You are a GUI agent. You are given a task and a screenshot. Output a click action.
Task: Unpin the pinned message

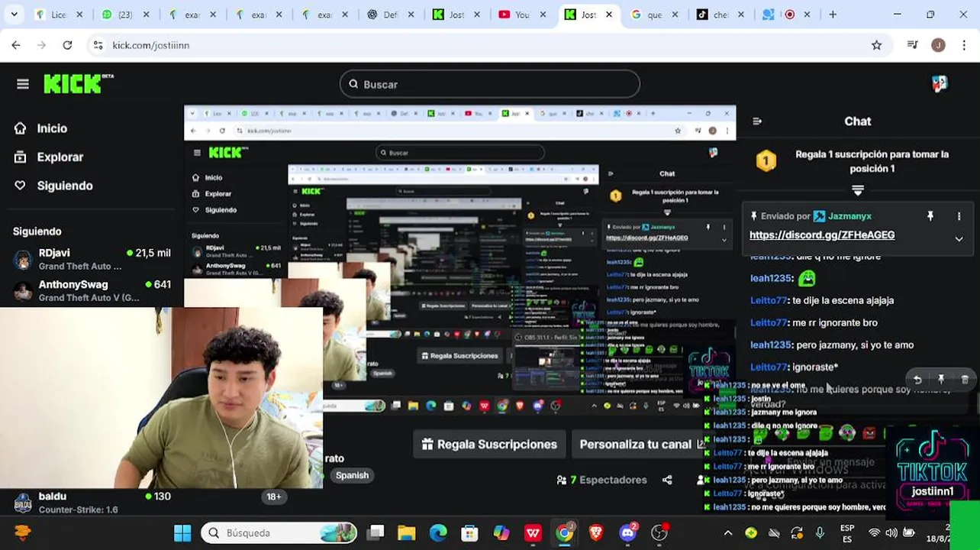tap(930, 216)
